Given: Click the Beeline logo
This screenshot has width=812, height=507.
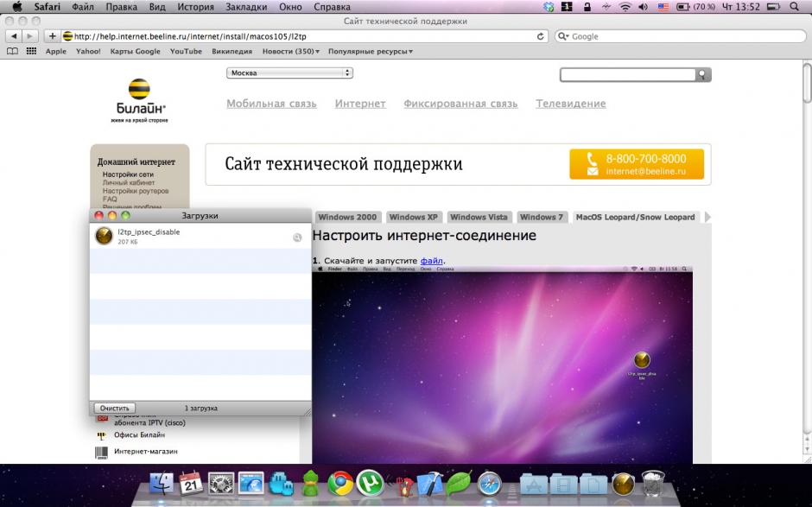Looking at the screenshot, I should 139,100.
